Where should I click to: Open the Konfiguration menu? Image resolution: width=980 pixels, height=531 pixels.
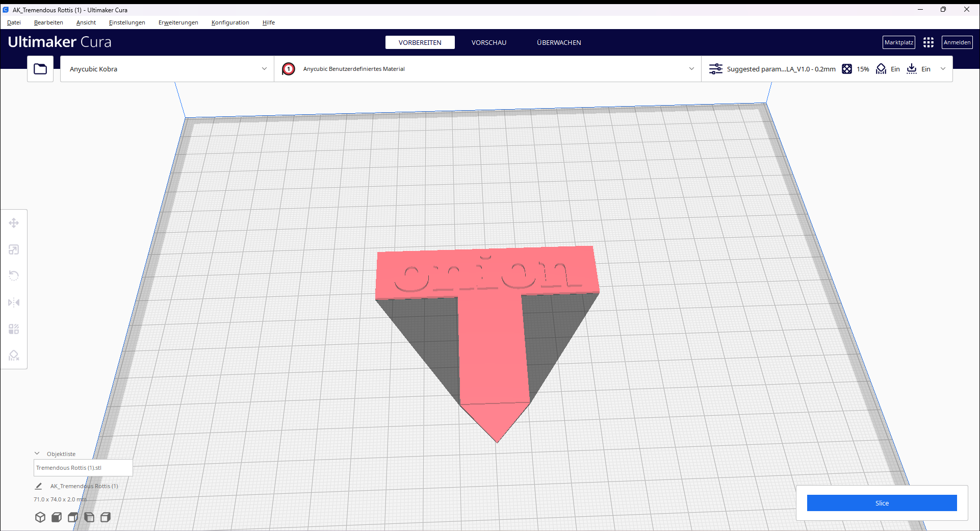(230, 22)
